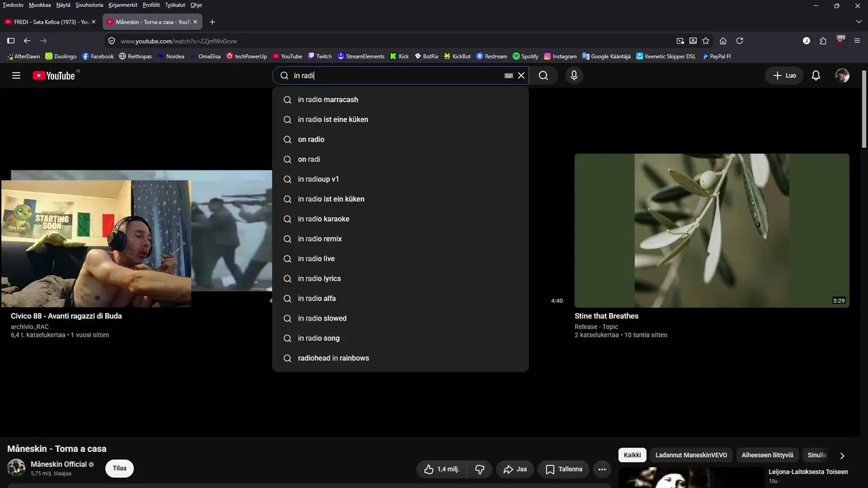Open the Twitch bookmark
Screen dimensions: 868x488
(x=319, y=56)
